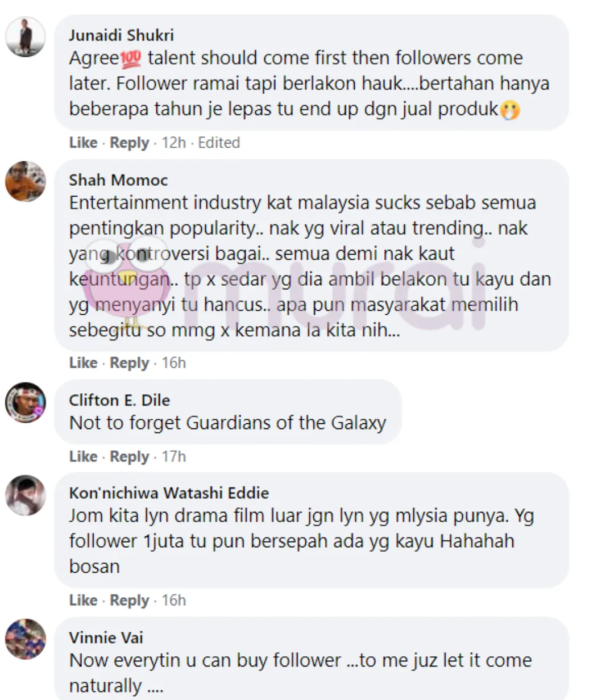614x700 pixels.
Task: Like Junaidi Shukri's comment
Action: [83, 143]
